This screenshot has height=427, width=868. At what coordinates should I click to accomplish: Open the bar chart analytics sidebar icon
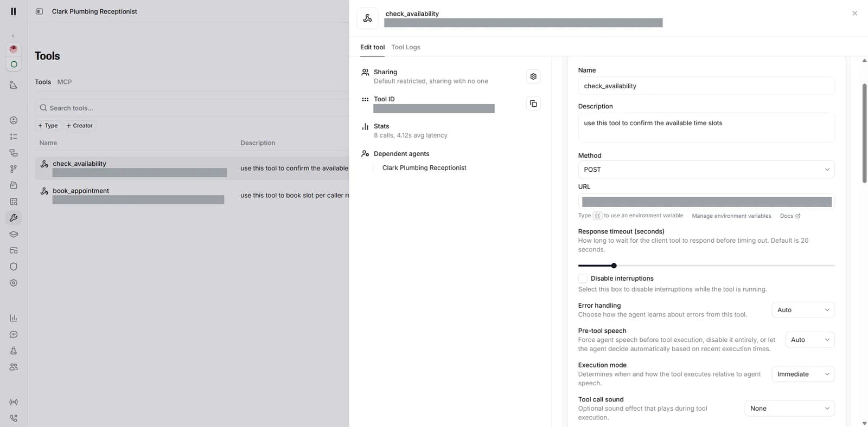pos(14,318)
